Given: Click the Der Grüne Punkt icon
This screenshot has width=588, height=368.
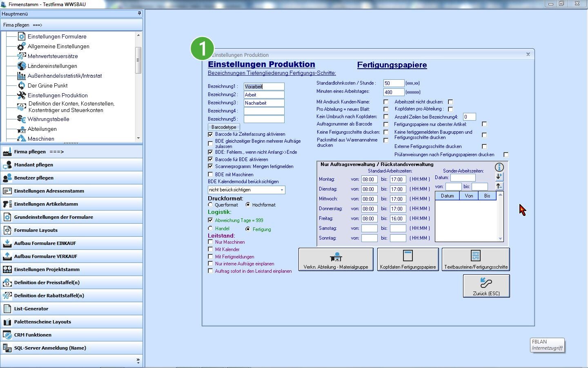Looking at the screenshot, I should (22, 85).
